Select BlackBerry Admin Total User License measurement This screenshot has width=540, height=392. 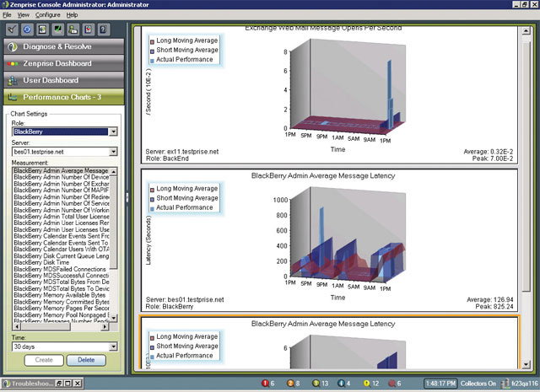(61, 217)
